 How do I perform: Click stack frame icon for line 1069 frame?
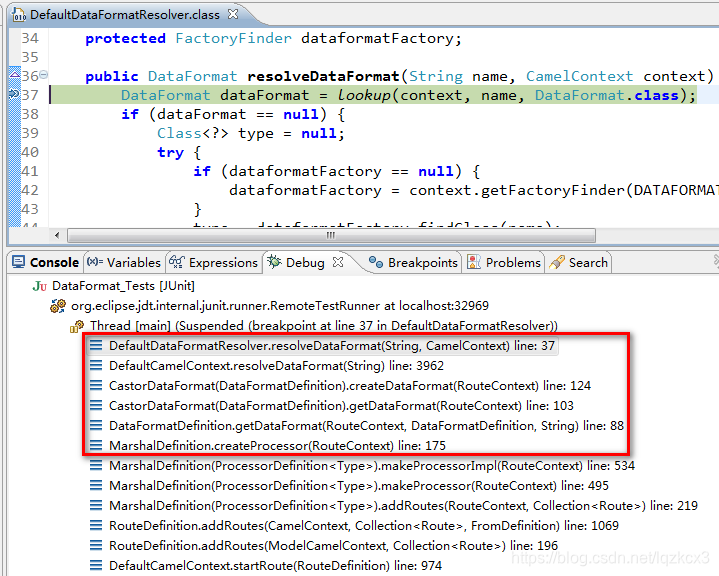click(96, 525)
